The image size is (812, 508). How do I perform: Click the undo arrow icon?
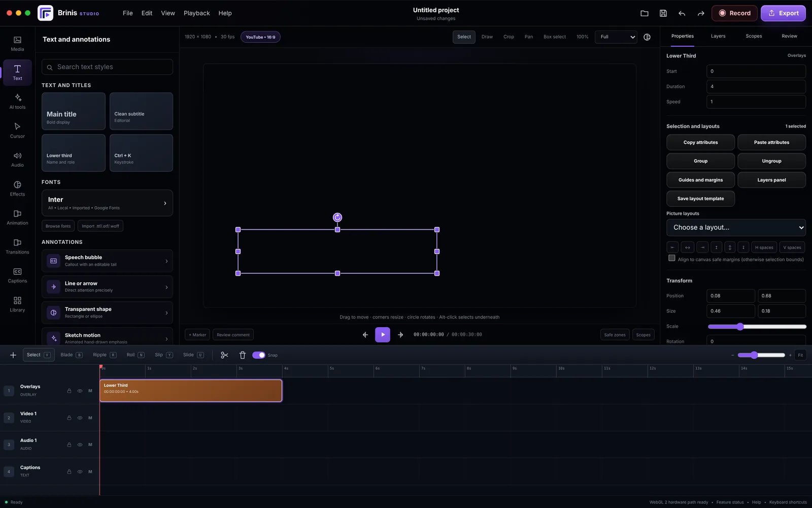682,13
